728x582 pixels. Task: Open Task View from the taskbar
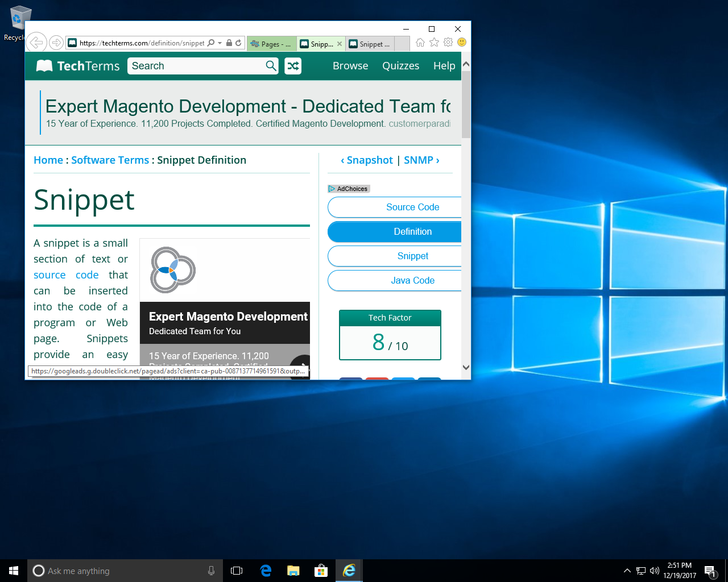coord(237,571)
